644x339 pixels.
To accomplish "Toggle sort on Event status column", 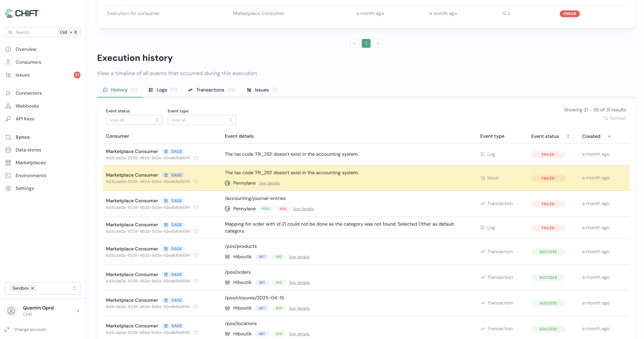I will 568,136.
